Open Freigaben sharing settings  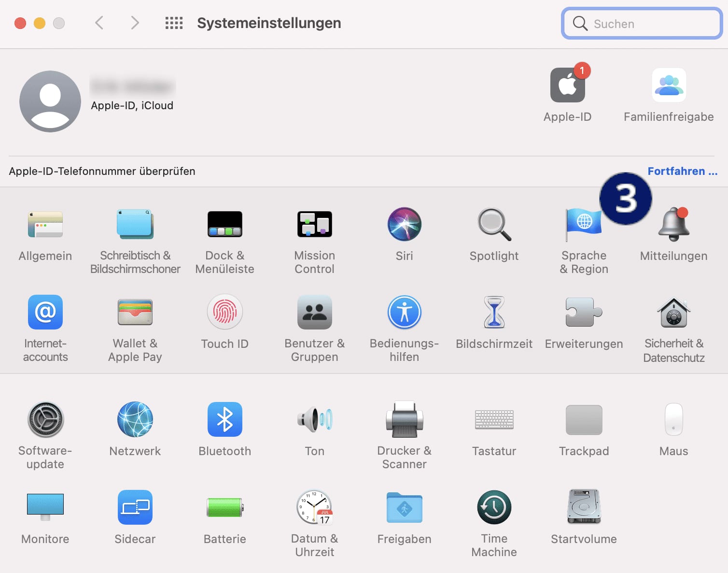tap(405, 507)
